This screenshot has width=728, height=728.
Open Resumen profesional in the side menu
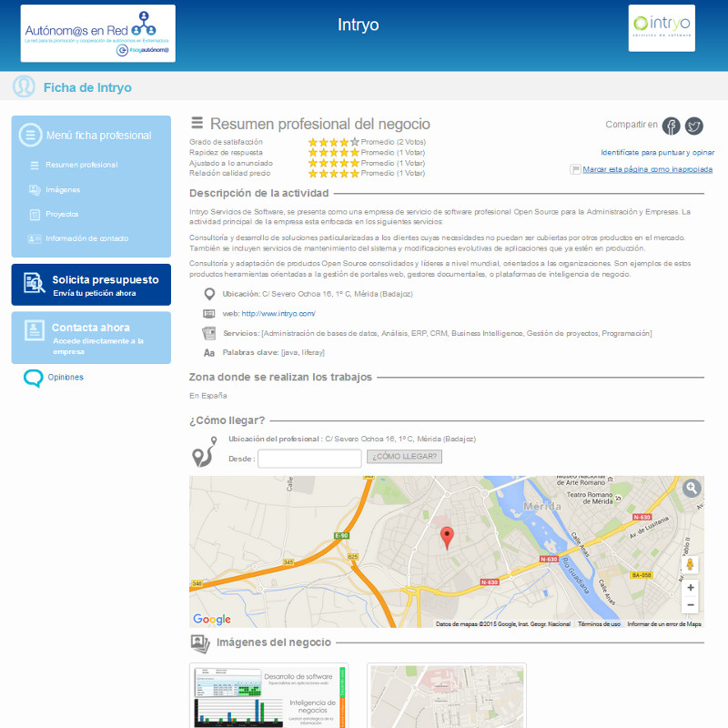click(81, 165)
